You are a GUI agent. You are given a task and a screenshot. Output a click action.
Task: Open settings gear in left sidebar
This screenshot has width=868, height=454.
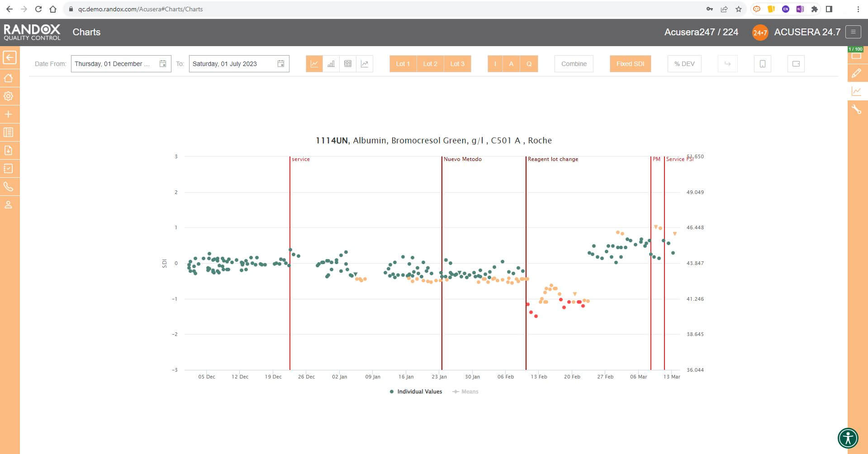coord(9,96)
